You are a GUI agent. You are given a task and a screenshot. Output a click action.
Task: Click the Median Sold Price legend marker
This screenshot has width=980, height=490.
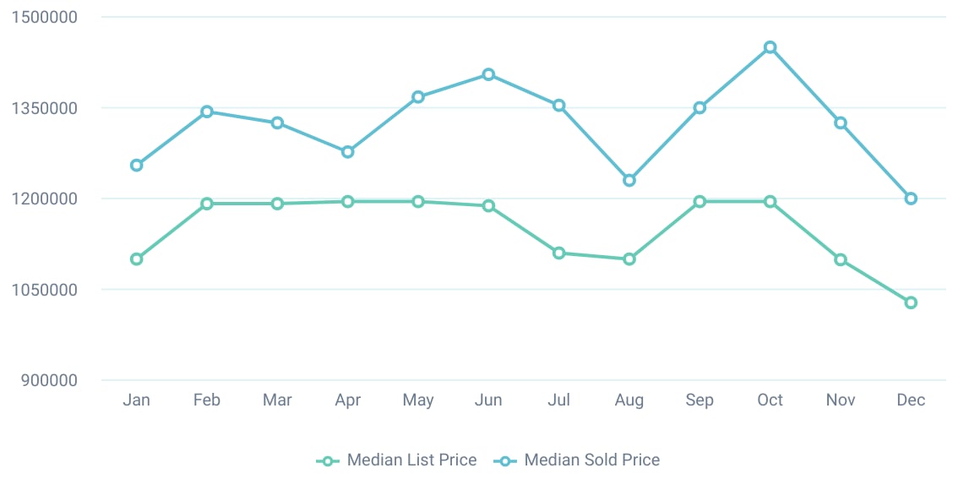(506, 461)
